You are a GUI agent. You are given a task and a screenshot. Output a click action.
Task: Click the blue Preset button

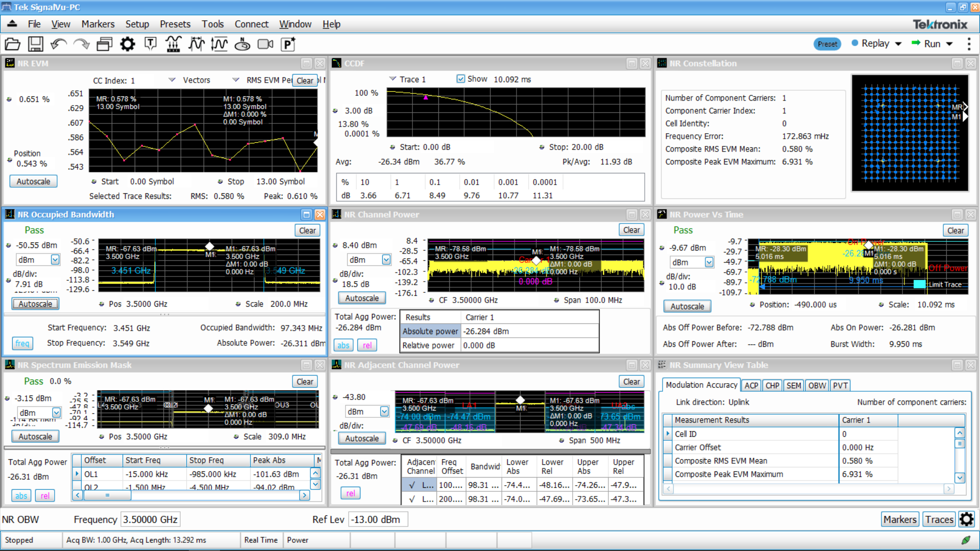827,44
